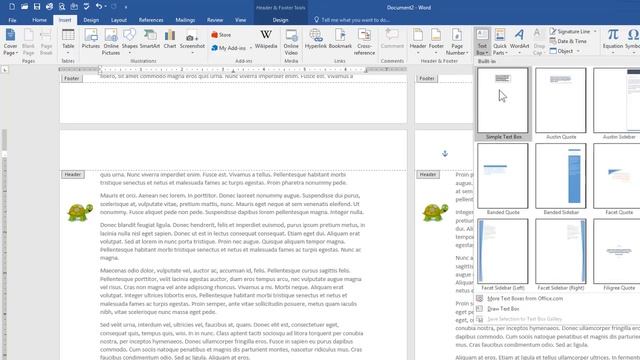Screen dimensions: 640x360
Task: Choose the Banded Sidebar text box
Action: pyautogui.click(x=561, y=179)
